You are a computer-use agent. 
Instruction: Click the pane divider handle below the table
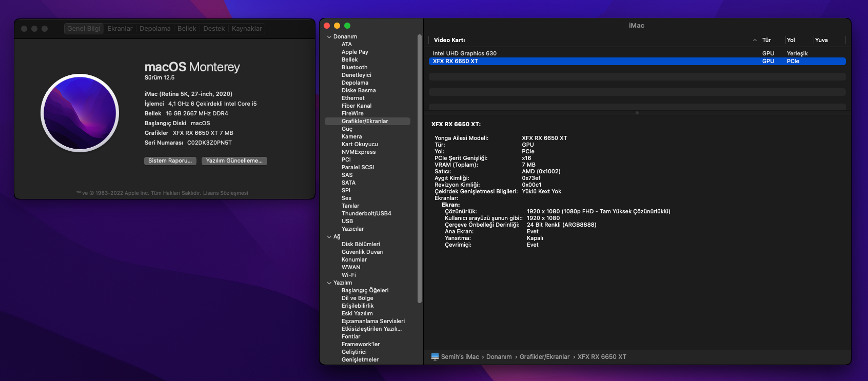[x=637, y=113]
